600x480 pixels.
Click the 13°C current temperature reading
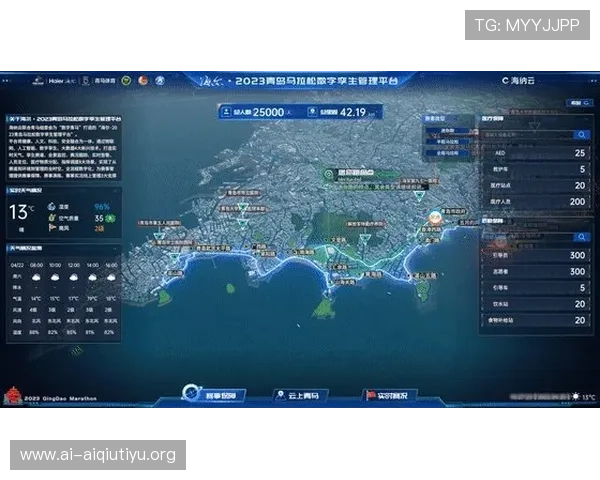tap(21, 212)
